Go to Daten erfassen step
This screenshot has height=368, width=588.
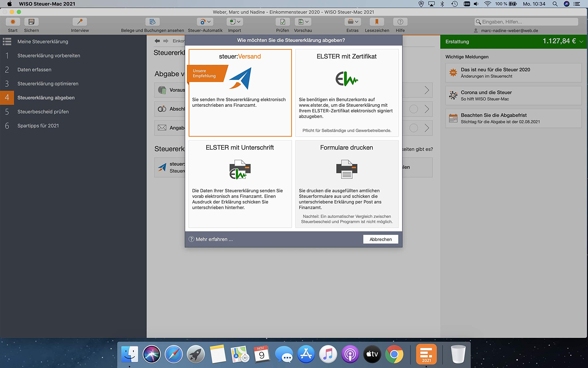coord(73,70)
